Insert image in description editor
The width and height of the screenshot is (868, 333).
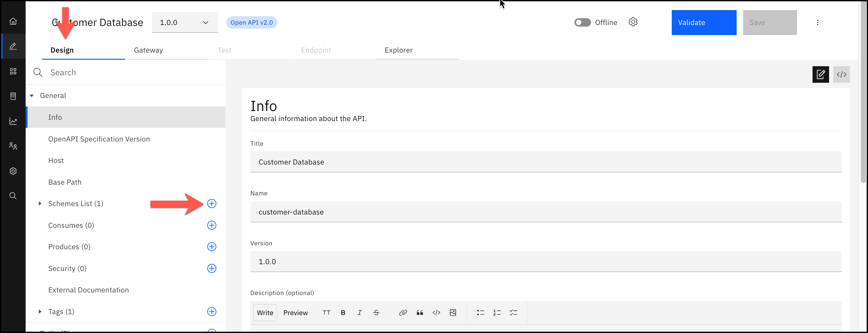[453, 313]
